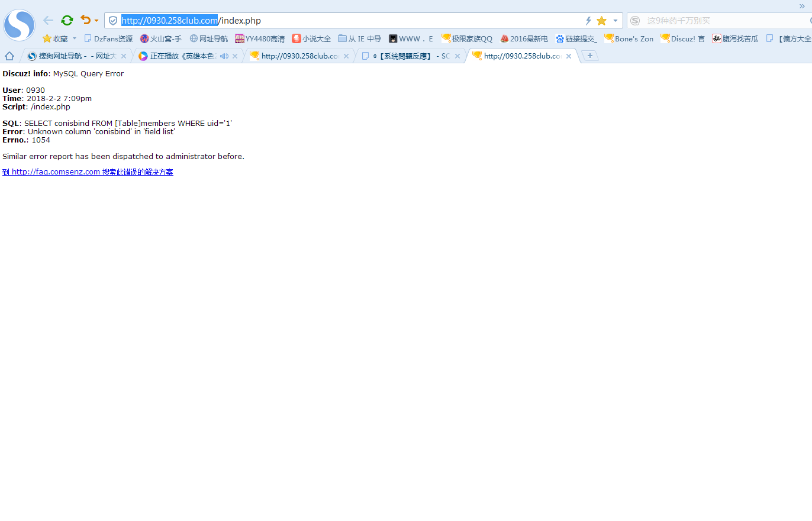This screenshot has width=812, height=521.
Task: Follow the faq.comsenz.com 搜索此错误的解决方案 link
Action: pos(88,172)
